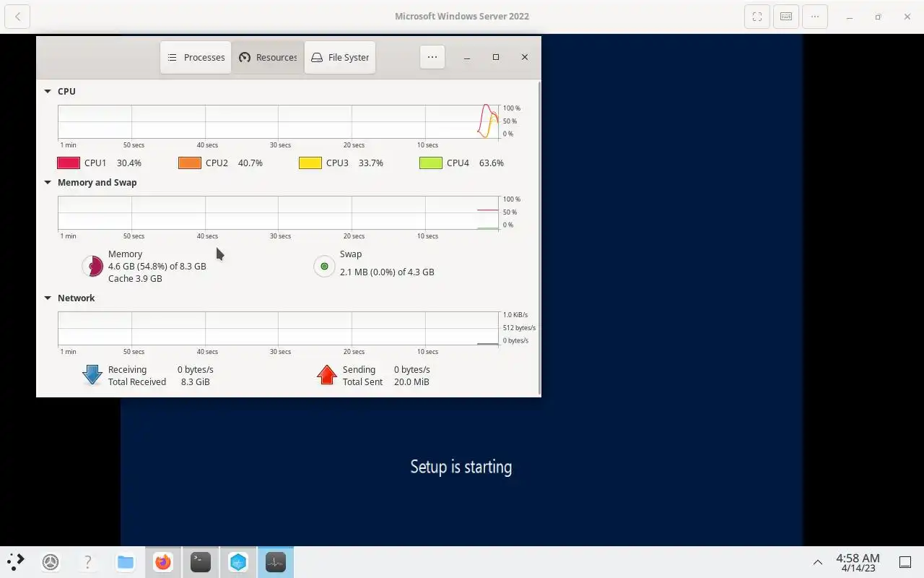This screenshot has height=578, width=924.
Task: Change the CPU3 yellow color swatch
Action: [x=310, y=163]
